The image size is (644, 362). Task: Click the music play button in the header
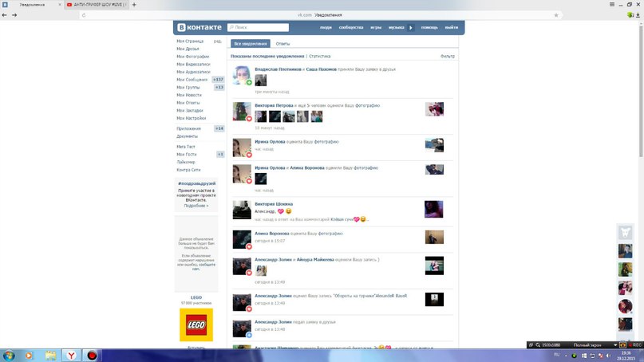point(410,27)
